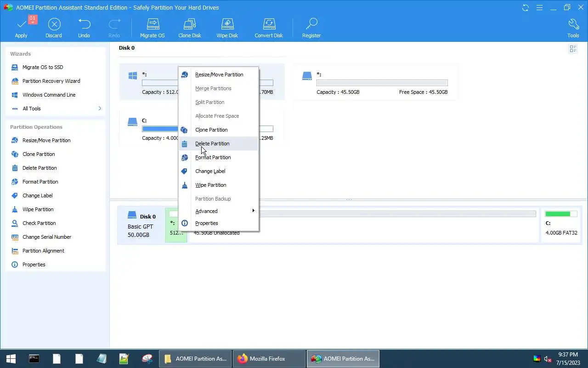Select the 45.50GB unallocated partition card
The height and width of the screenshot is (368, 588).
376,82
